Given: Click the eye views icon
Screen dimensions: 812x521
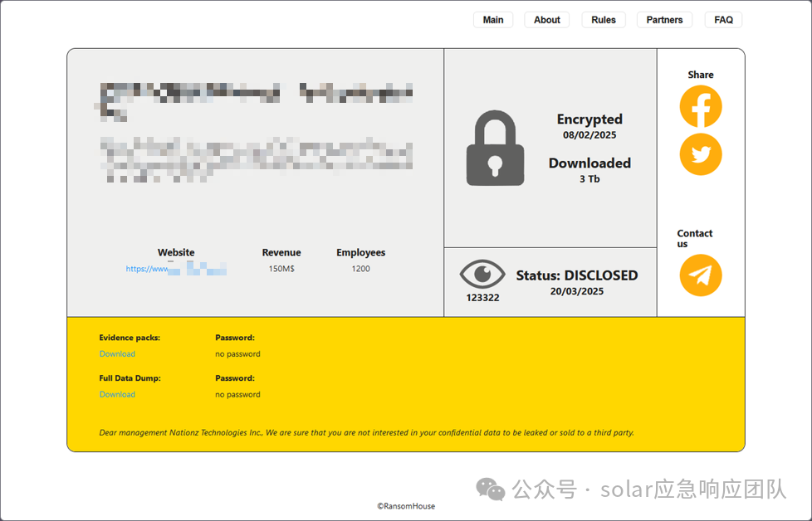Looking at the screenshot, I should click(x=482, y=275).
